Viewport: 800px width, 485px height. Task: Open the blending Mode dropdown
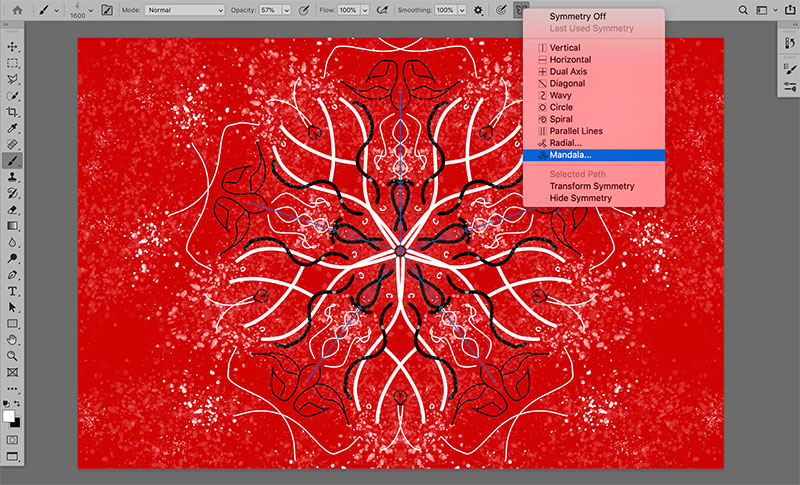pyautogui.click(x=185, y=10)
